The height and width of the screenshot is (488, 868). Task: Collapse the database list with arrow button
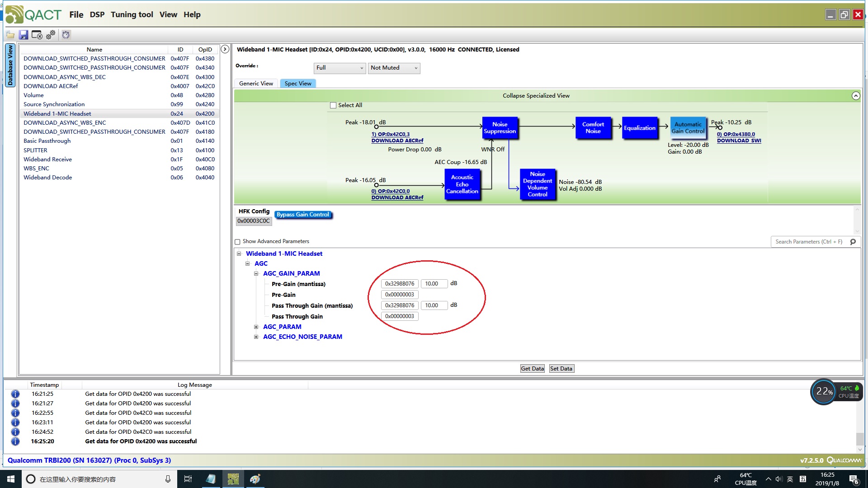point(225,49)
